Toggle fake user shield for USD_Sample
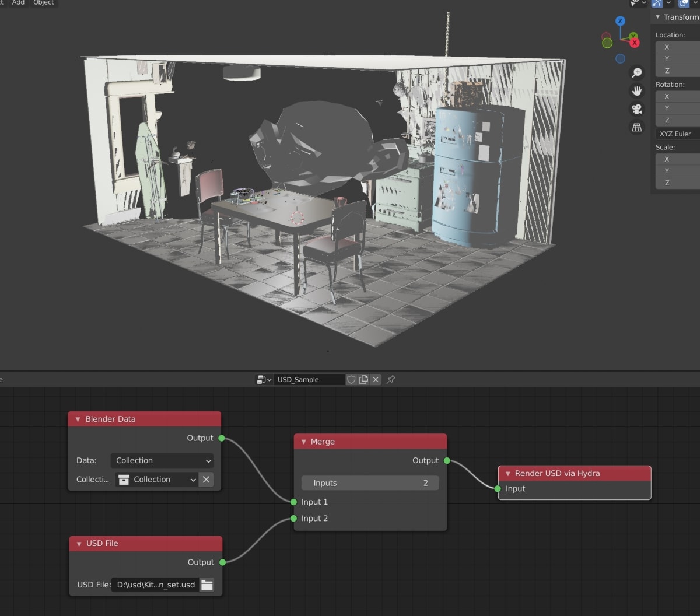This screenshot has height=616, width=700. tap(351, 379)
